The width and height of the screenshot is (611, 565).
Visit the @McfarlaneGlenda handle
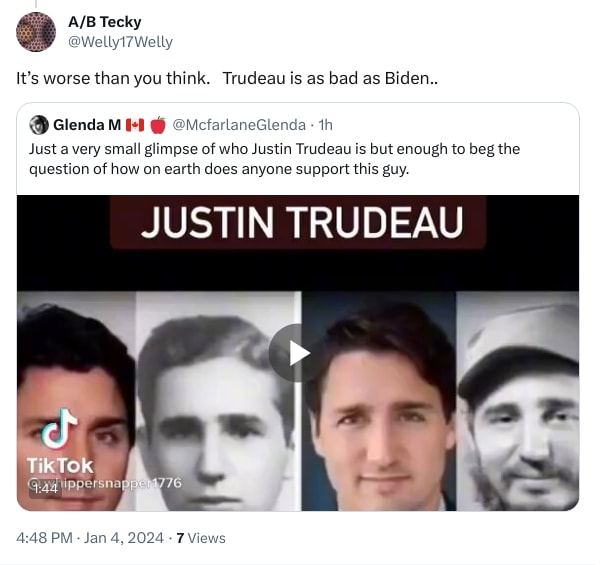click(x=239, y=125)
